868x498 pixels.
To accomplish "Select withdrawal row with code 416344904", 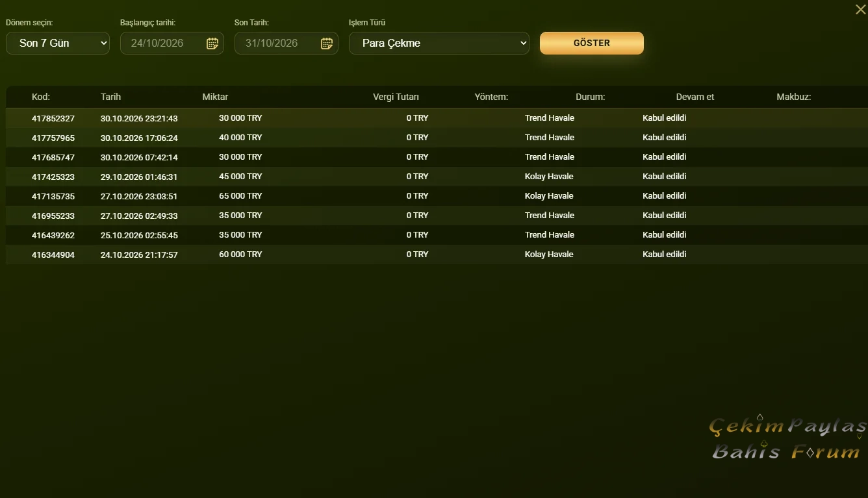I will coord(437,255).
